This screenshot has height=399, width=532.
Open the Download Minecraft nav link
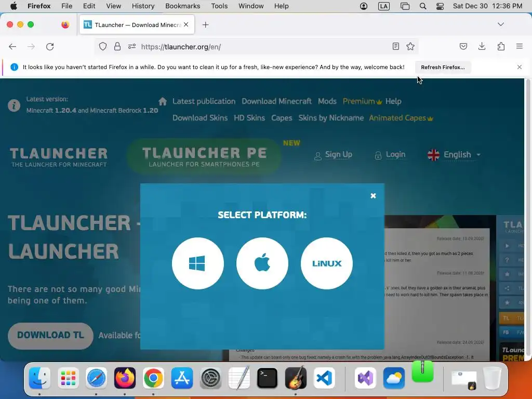click(276, 101)
